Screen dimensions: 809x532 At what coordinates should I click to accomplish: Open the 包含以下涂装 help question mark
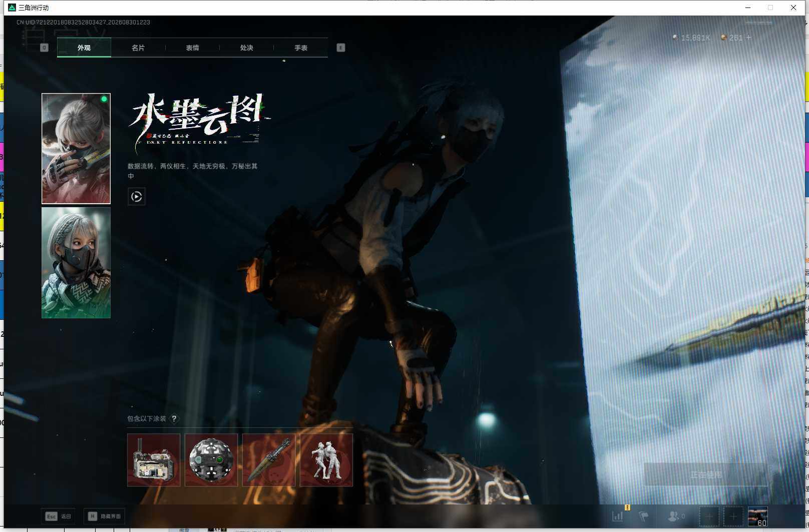(x=174, y=419)
